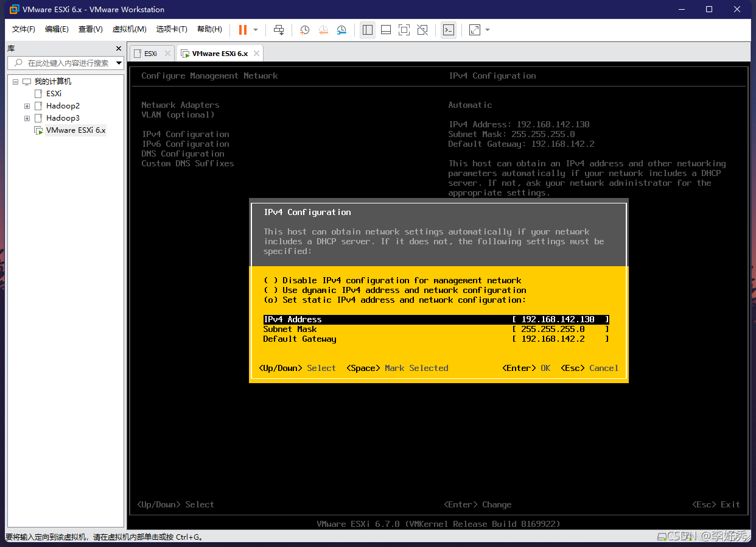Open the 文件(F) menu
The width and height of the screenshot is (756, 547).
pyautogui.click(x=24, y=29)
